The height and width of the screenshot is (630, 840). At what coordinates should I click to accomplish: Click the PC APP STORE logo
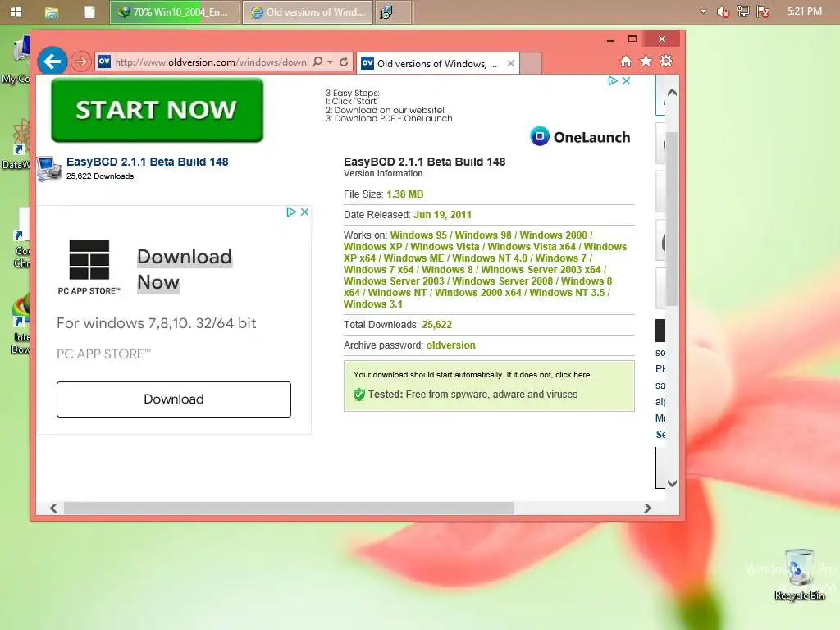[x=89, y=267]
